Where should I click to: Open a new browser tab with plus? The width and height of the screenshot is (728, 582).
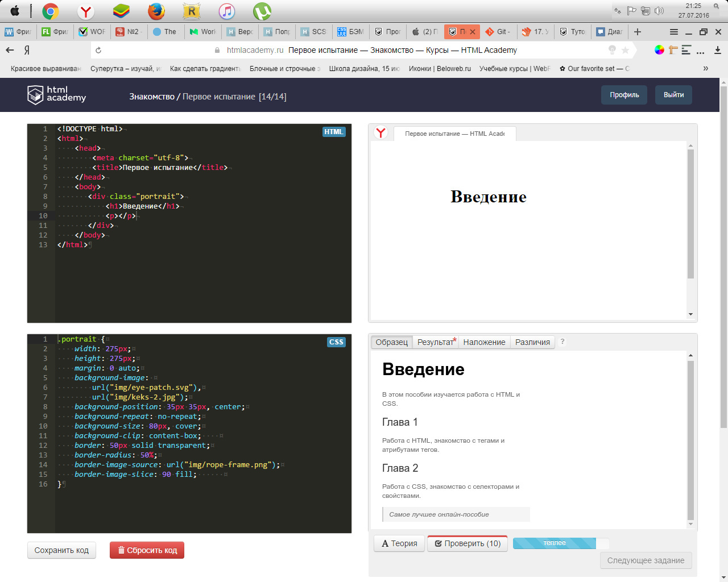point(638,32)
